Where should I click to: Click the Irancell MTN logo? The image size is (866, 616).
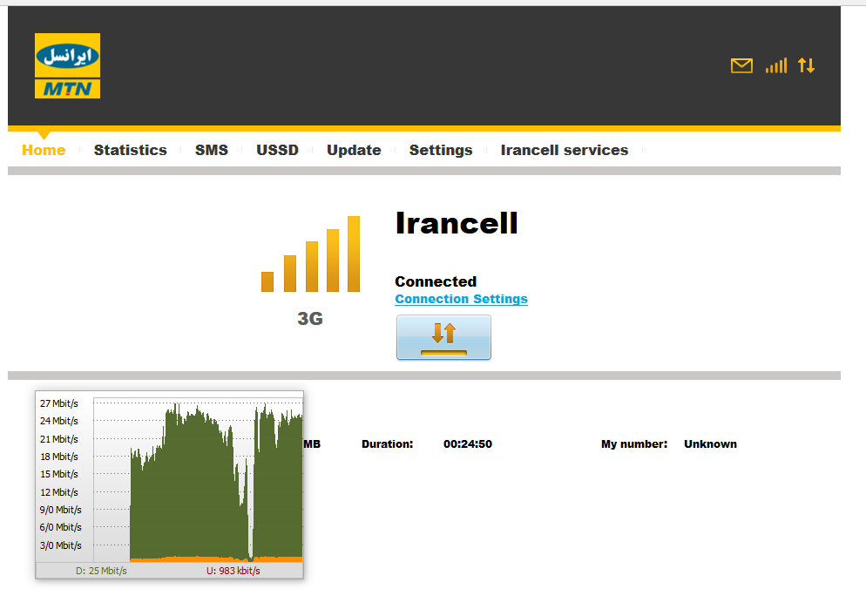pyautogui.click(x=67, y=65)
